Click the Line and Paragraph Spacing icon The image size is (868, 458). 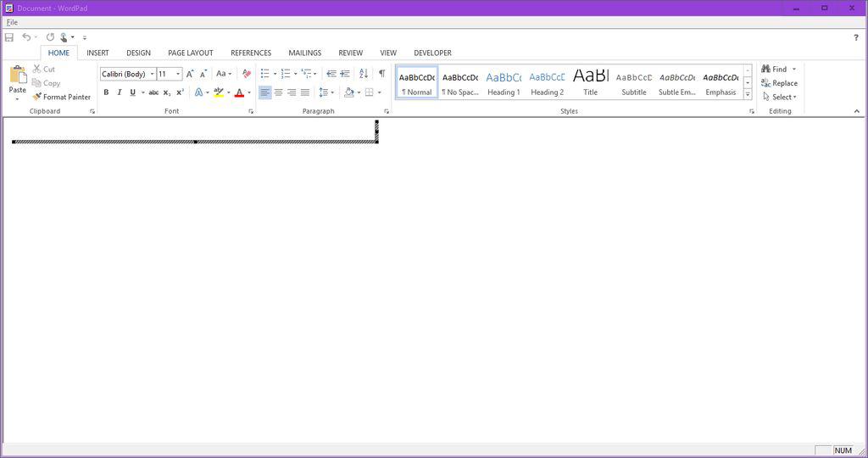coord(324,92)
